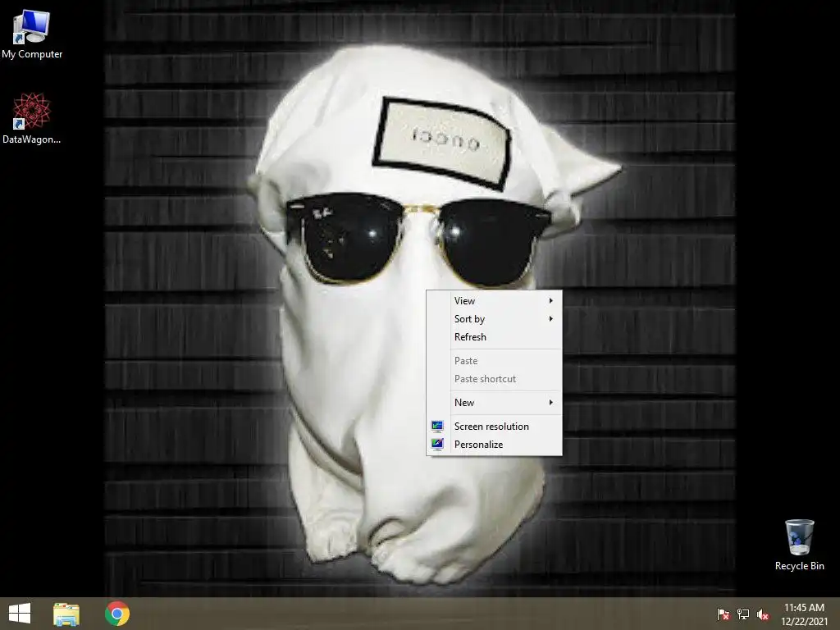Click the grayed-out Paste entry
Viewport: 840px width, 630px height.
point(495,361)
